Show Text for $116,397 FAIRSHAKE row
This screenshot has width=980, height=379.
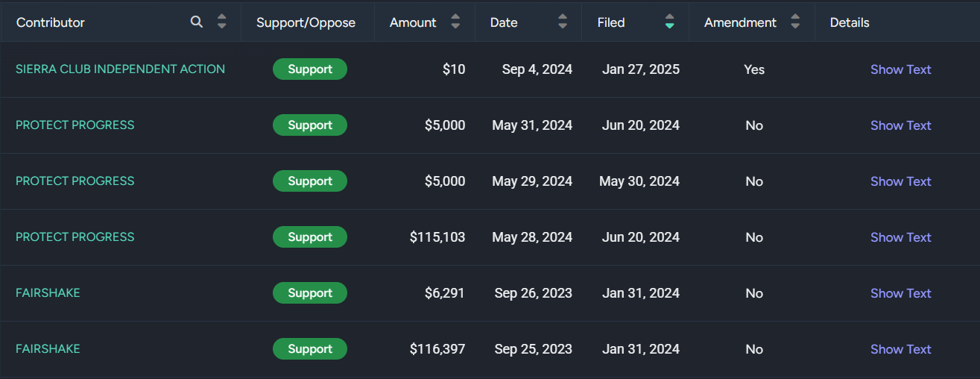tap(900, 349)
